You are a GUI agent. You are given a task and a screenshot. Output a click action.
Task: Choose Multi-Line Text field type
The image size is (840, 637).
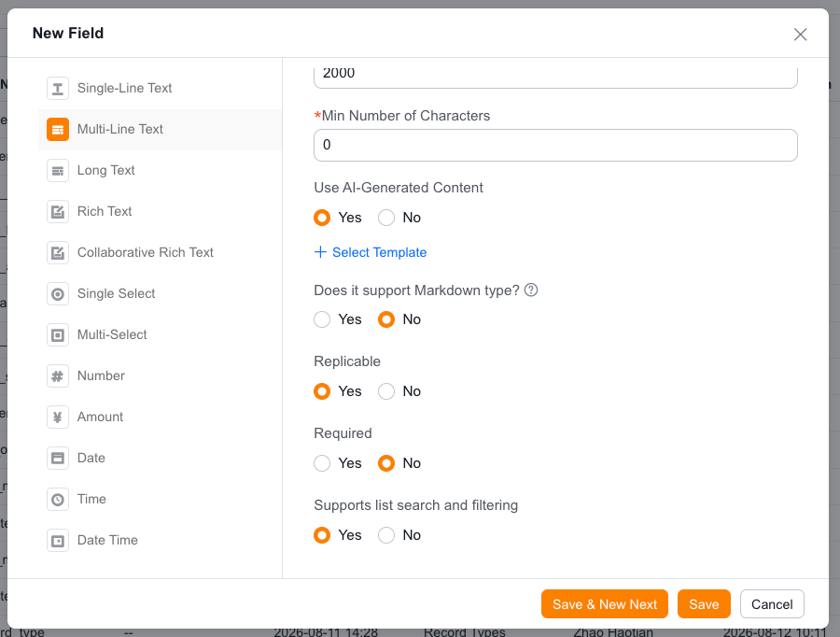pos(160,129)
